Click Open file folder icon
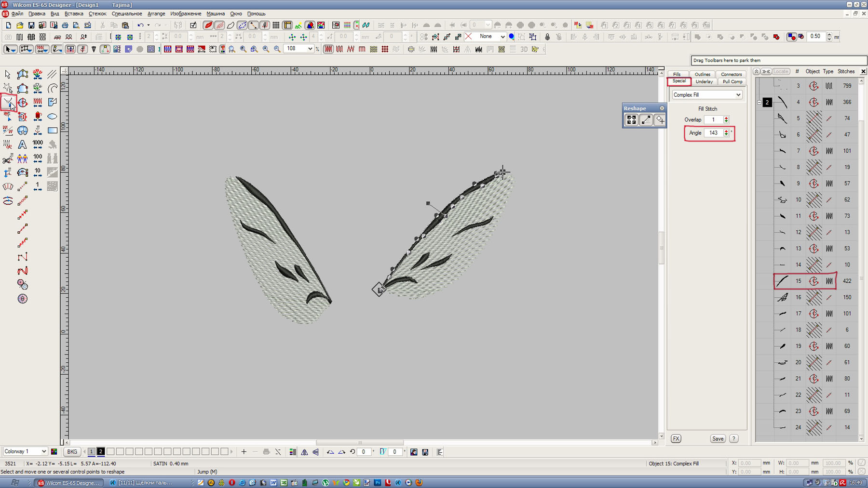Image resolution: width=868 pixels, height=488 pixels. [x=20, y=25]
